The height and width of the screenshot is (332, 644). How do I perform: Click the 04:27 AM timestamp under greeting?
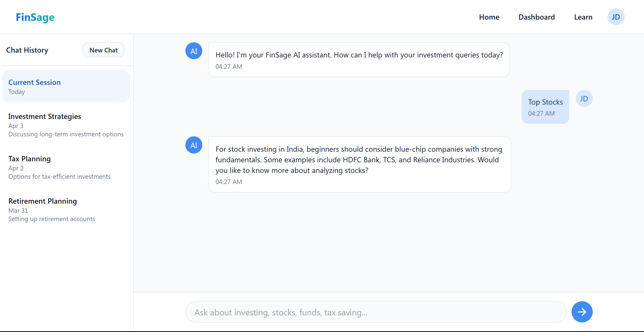[229, 67]
